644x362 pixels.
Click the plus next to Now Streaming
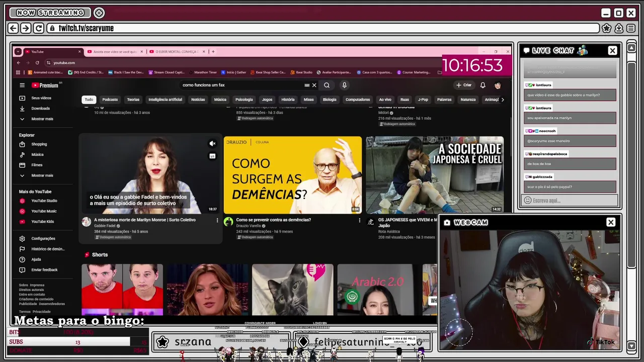[x=99, y=13]
